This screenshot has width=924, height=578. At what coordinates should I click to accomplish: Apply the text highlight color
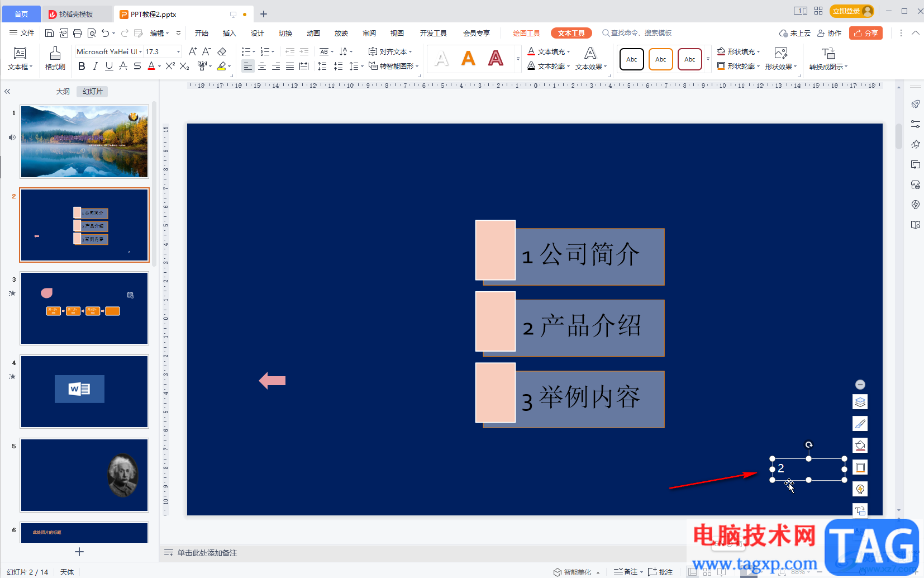[221, 66]
